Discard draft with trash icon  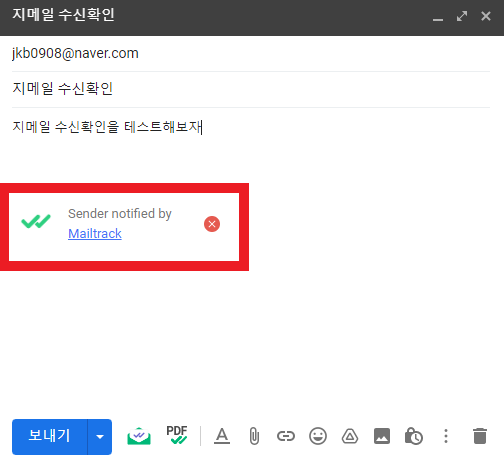480,436
